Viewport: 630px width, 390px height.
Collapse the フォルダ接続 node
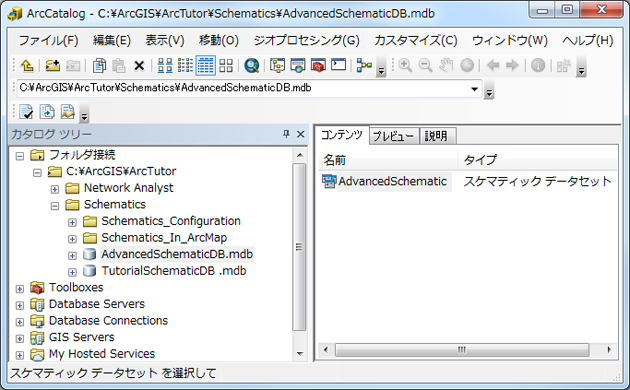[20, 156]
